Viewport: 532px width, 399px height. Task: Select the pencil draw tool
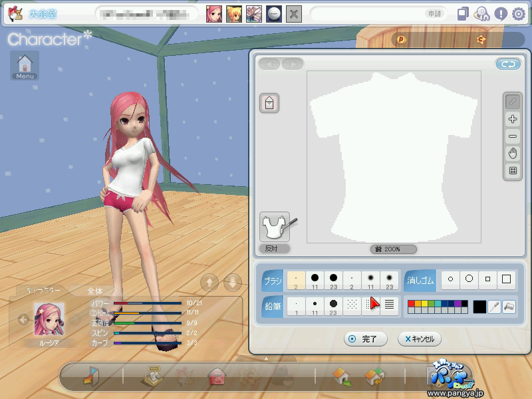513,102
